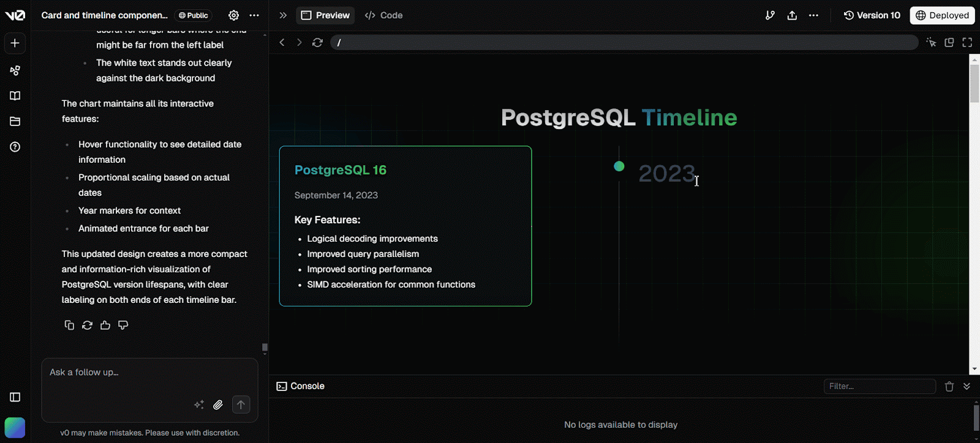Toggle fullscreen preview mode
Screen dimensions: 980x443
coord(967,42)
